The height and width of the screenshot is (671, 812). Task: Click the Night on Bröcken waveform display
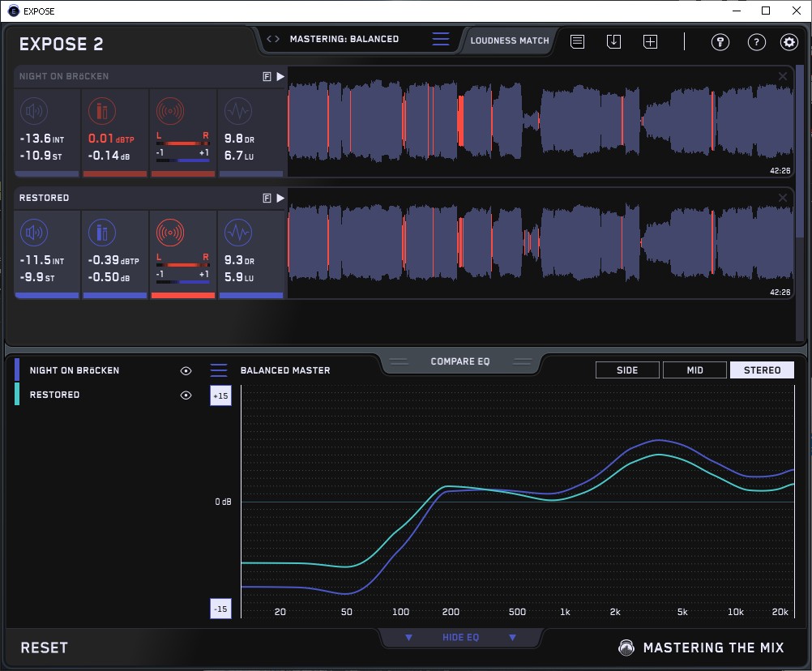tap(541, 122)
